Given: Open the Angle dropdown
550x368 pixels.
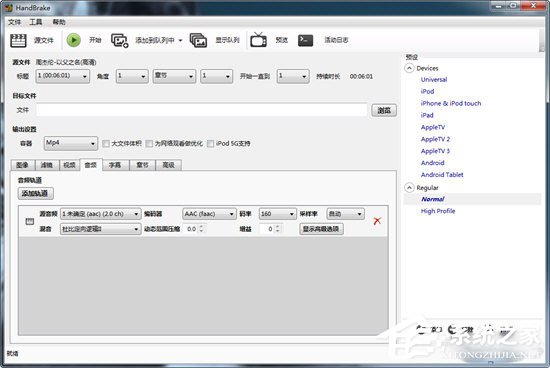Looking at the screenshot, I should [x=132, y=76].
